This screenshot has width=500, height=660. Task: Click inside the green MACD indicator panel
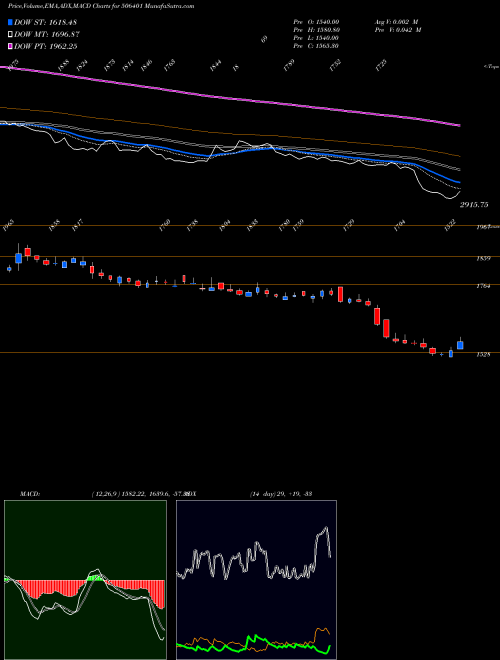pos(85,580)
